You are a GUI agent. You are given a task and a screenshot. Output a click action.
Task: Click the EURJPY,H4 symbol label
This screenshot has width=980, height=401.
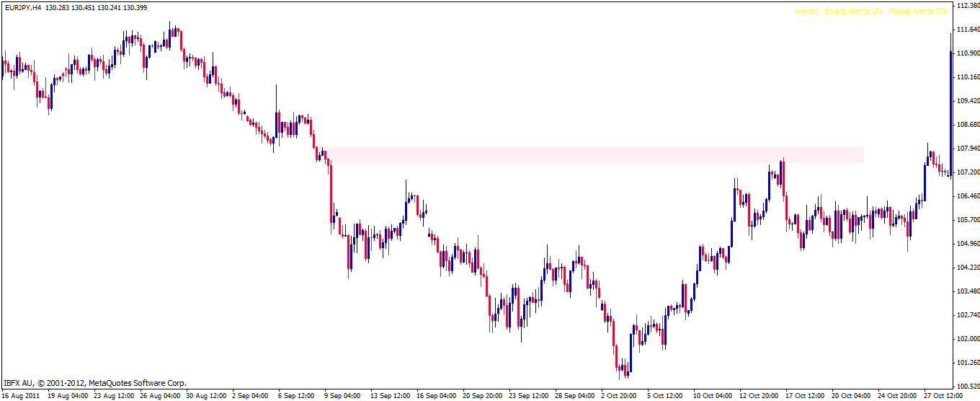coord(21,6)
